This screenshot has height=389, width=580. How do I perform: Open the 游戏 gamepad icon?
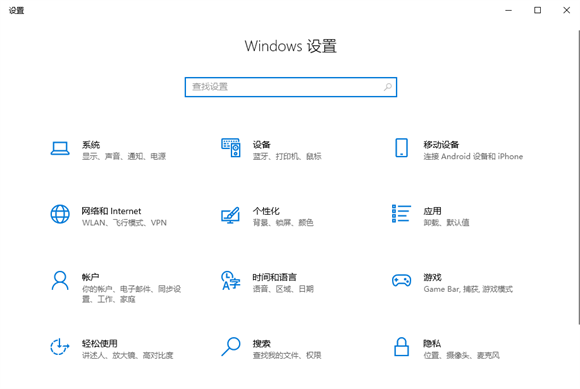pyautogui.click(x=401, y=280)
